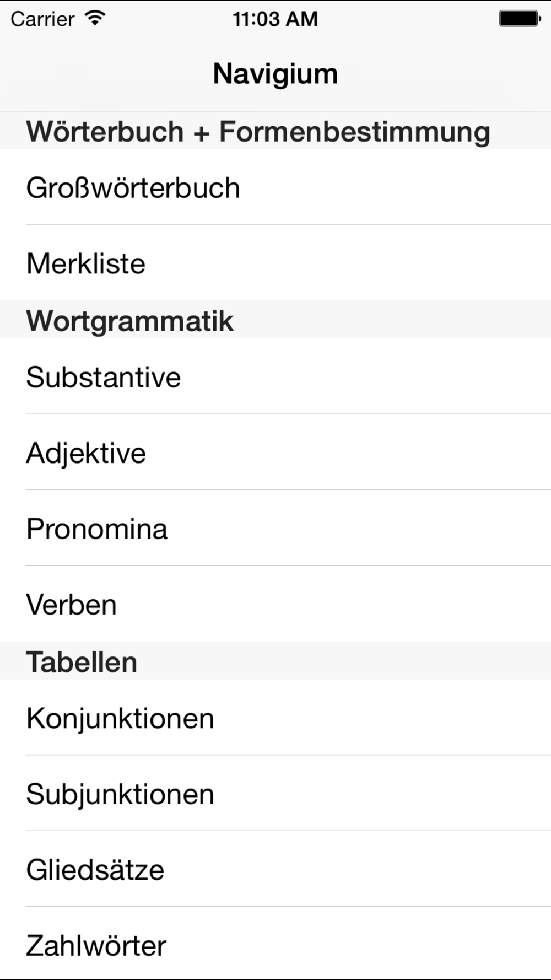The width and height of the screenshot is (551, 980).
Task: Open the Verben list item
Action: (275, 604)
